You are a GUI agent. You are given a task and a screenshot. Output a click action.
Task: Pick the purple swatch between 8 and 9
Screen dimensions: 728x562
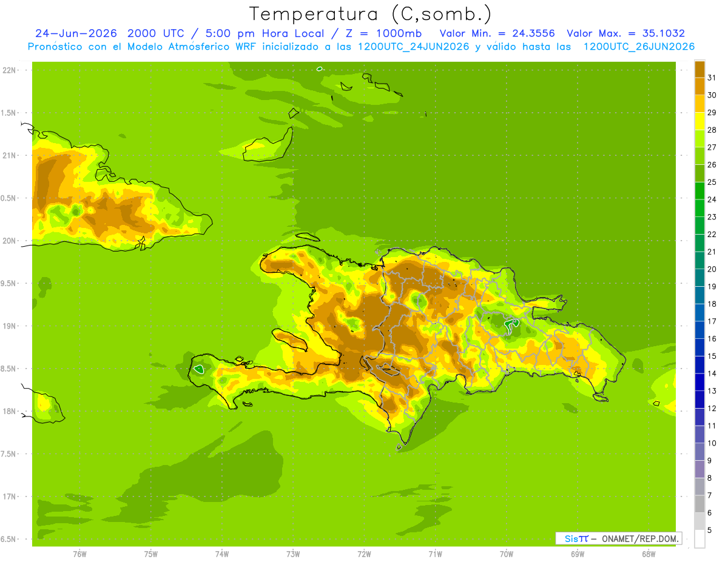pos(699,469)
